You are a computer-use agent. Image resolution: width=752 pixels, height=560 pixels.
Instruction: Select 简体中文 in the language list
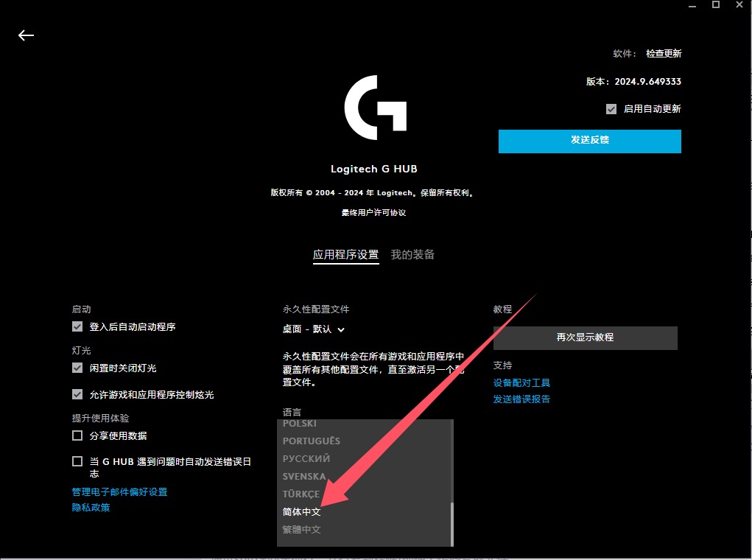301,512
